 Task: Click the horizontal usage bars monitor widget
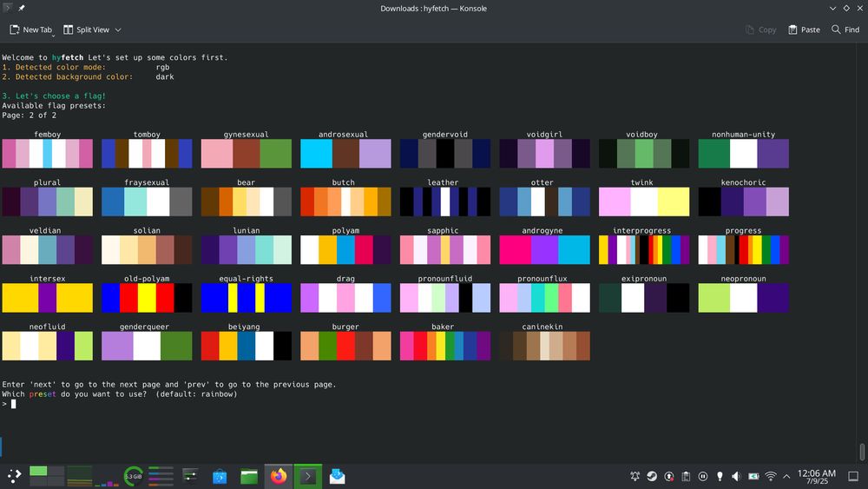coord(161,476)
